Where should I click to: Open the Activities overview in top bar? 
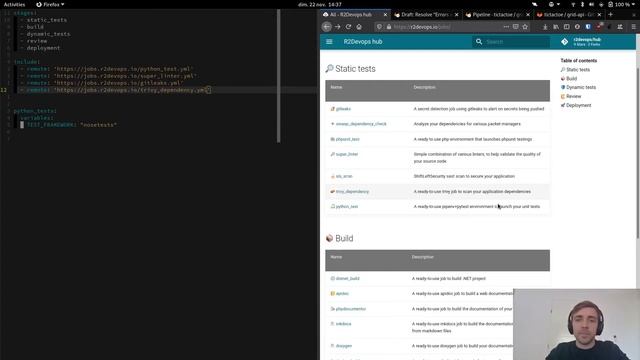point(15,4)
